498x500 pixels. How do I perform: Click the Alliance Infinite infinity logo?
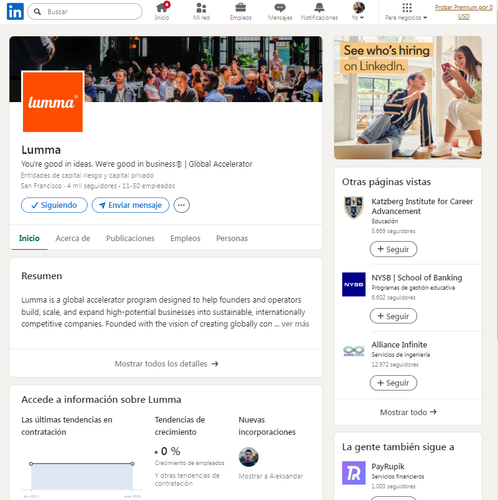pos(354,351)
